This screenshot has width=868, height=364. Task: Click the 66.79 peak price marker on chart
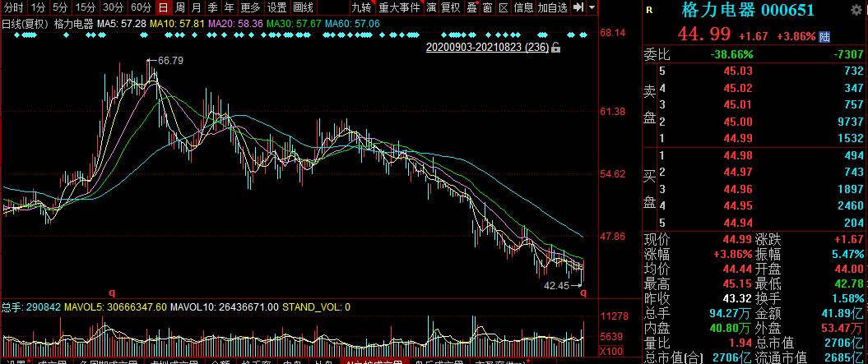tap(170, 60)
